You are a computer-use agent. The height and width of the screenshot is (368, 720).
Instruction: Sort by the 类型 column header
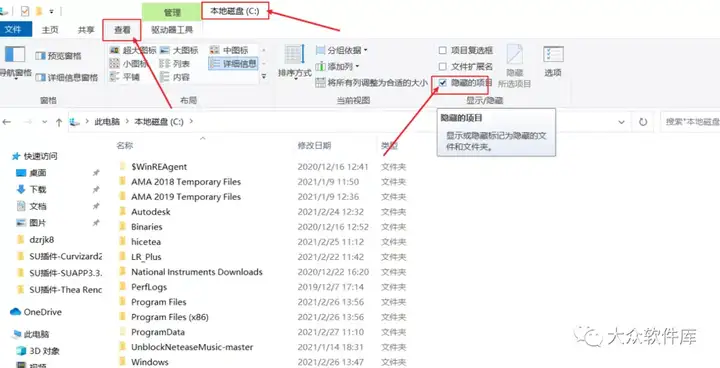click(389, 146)
